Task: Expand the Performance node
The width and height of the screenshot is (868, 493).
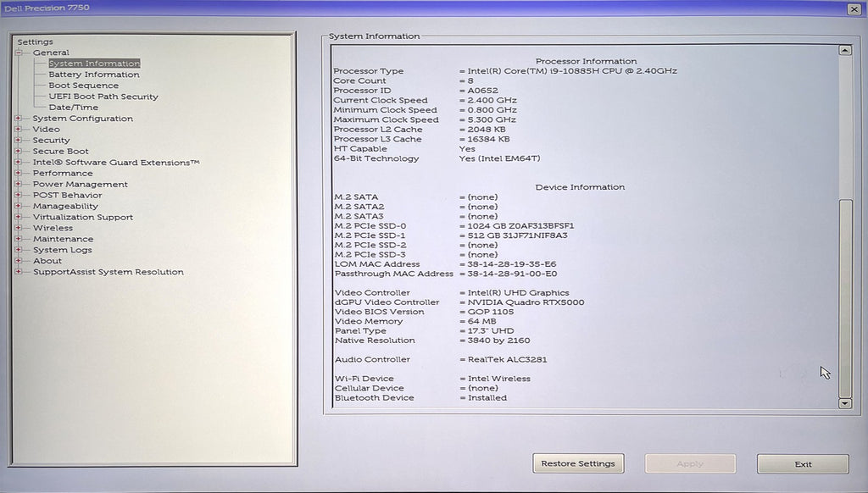Action: coord(19,173)
